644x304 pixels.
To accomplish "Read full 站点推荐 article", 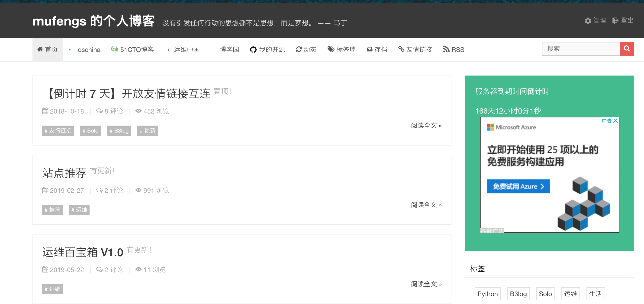I will 426,205.
